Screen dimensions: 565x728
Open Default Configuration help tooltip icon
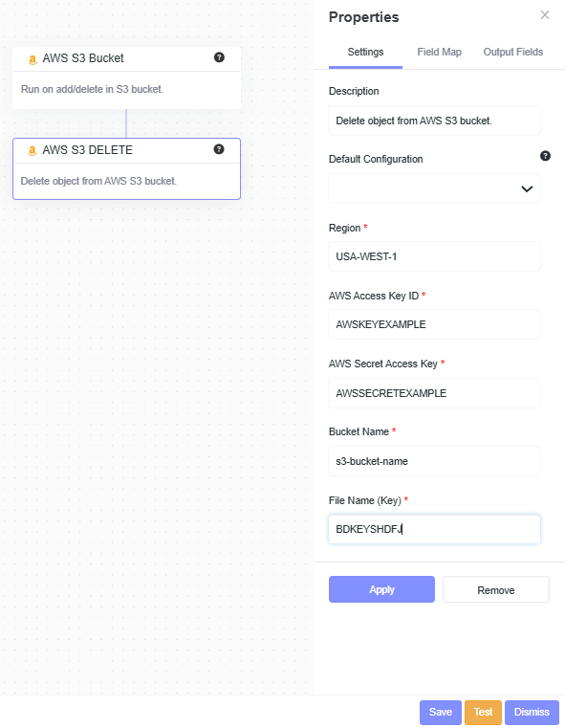(546, 156)
